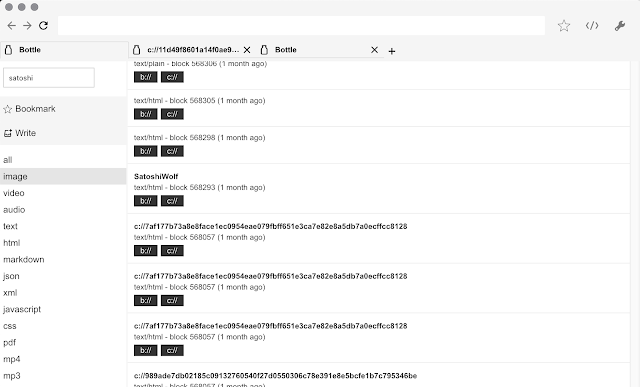Open the Bookmark section in the sidebar
The width and height of the screenshot is (640, 387).
coord(63,109)
